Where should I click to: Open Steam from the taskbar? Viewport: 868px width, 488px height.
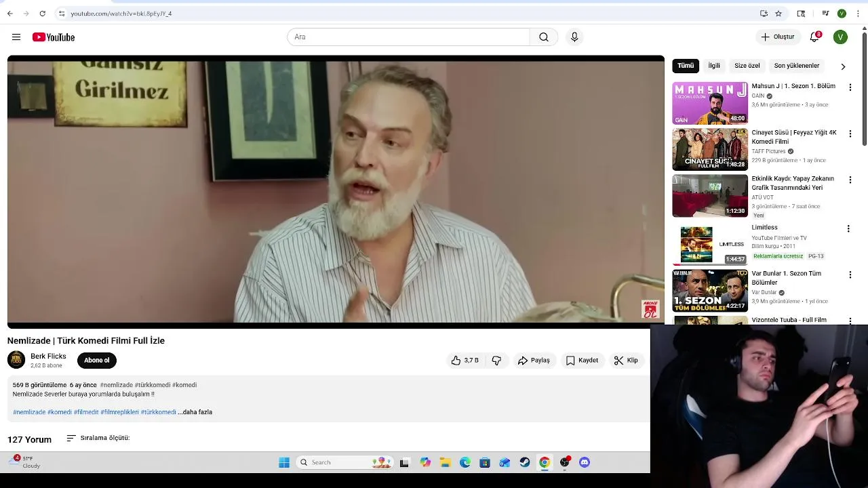click(x=525, y=462)
